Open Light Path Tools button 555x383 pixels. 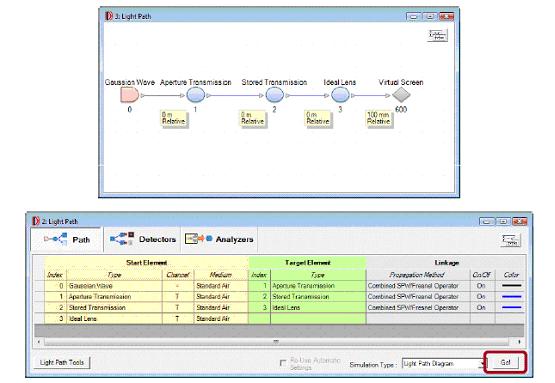click(x=62, y=362)
